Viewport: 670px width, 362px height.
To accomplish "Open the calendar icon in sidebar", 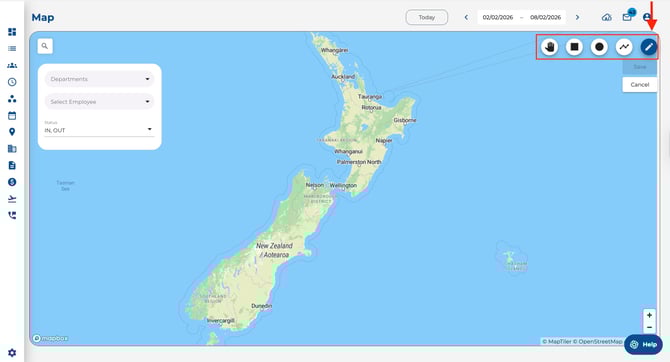I will pos(12,115).
